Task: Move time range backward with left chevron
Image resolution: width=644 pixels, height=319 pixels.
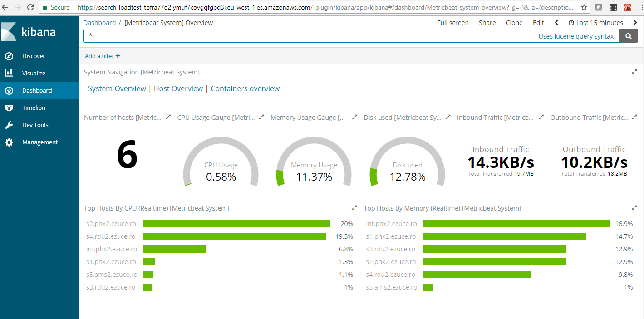Action: (557, 23)
